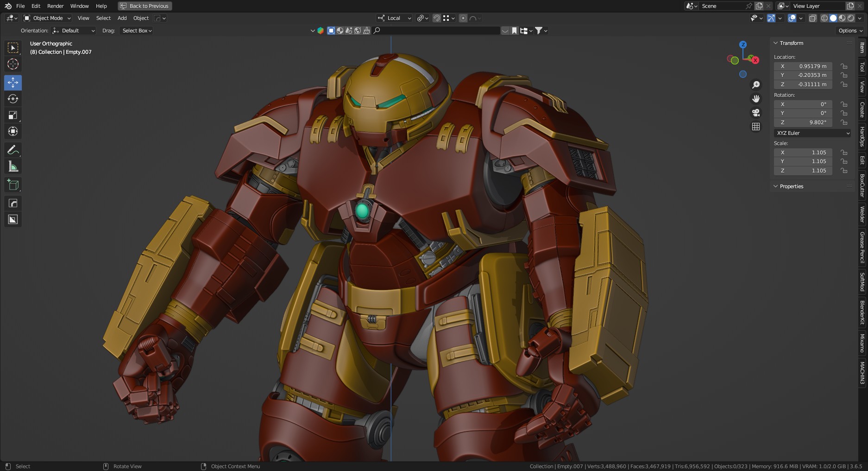Click the colored cube display mode icon
The width and height of the screenshot is (868, 471).
[x=321, y=31]
